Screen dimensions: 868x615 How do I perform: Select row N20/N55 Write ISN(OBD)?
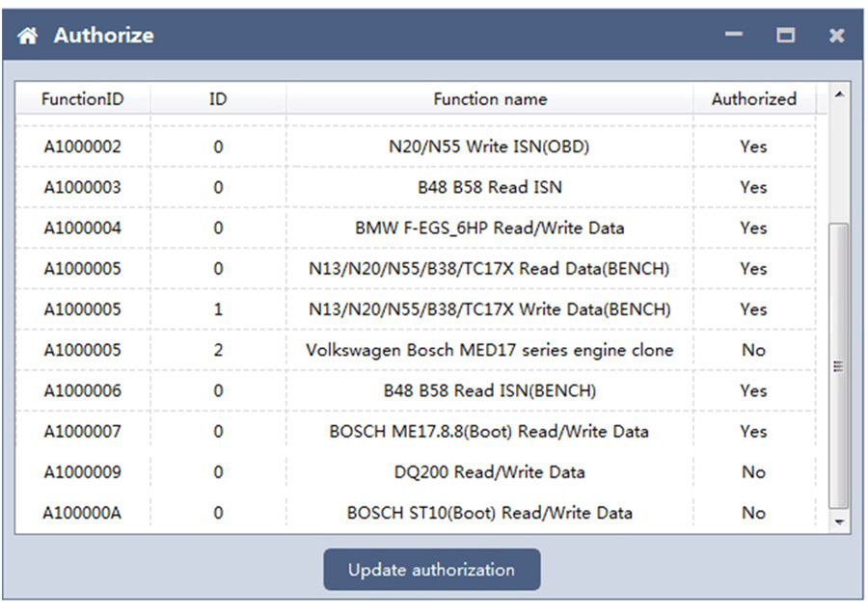[417, 147]
